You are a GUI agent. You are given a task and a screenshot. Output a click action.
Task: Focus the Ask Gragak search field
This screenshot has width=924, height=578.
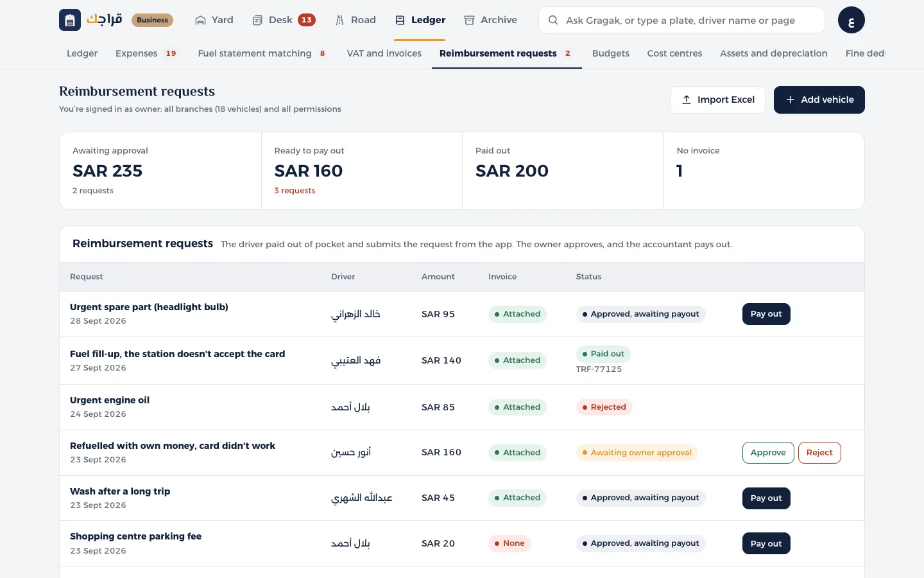click(x=680, y=20)
